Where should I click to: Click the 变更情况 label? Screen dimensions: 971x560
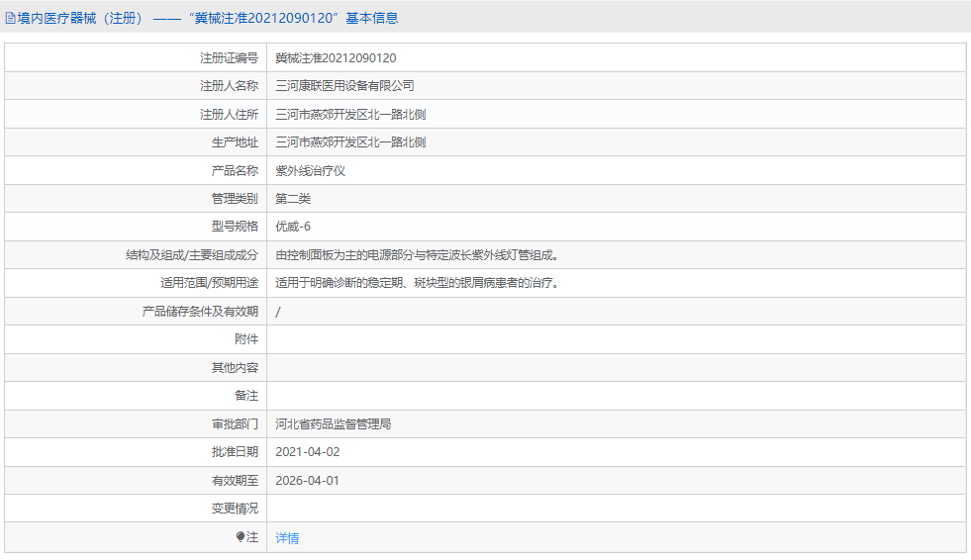[x=235, y=509]
